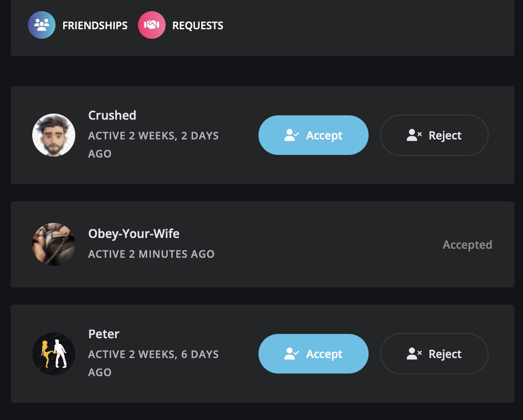Click the person-check icon in Peter's row
Screen dimensions: 523x420
292,354
